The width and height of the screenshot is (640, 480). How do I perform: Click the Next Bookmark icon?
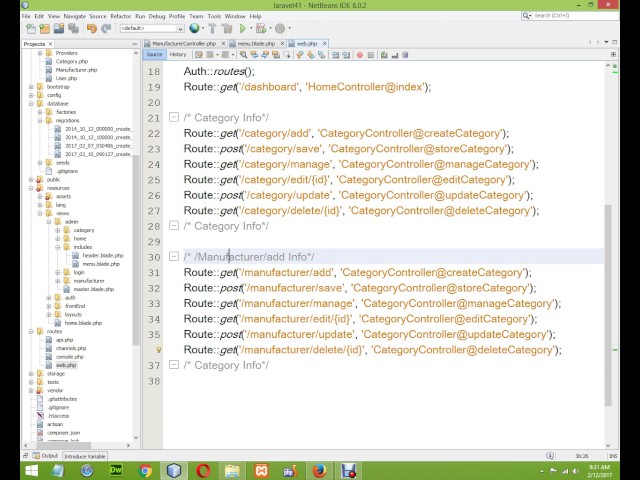pyautogui.click(x=311, y=55)
